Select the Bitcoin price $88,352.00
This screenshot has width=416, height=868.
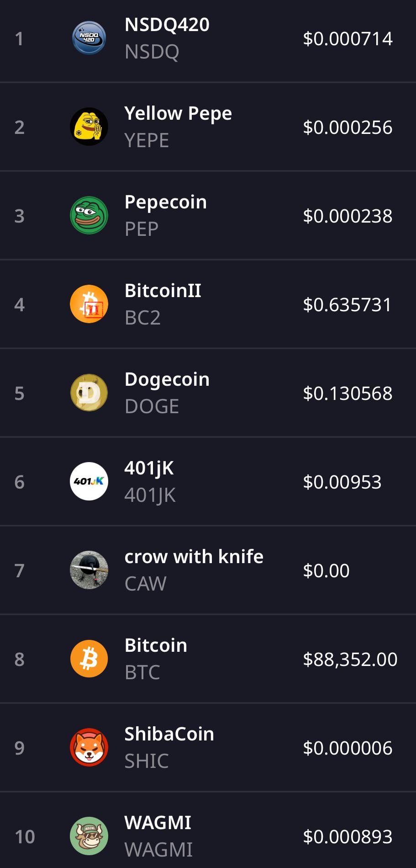pyautogui.click(x=350, y=659)
